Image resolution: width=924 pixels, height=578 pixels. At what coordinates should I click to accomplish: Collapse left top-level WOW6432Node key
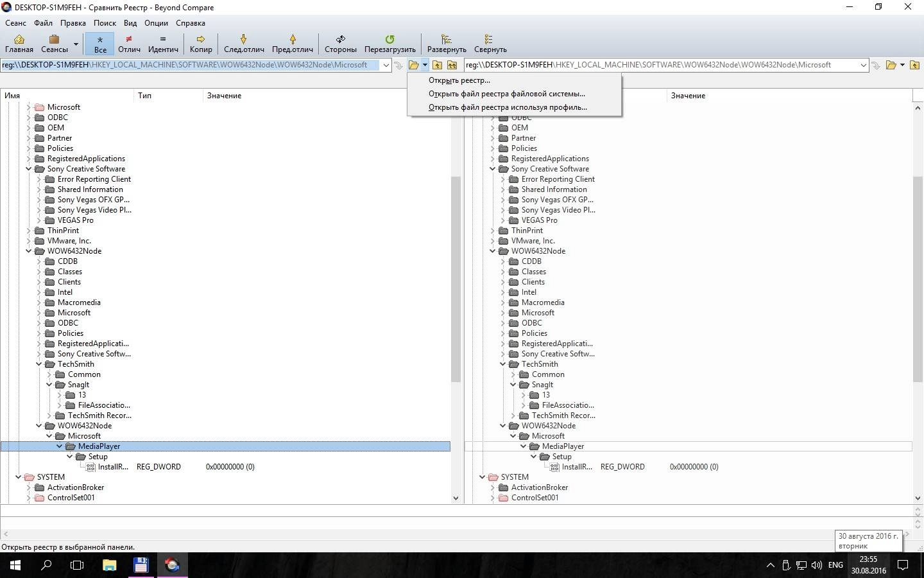coord(29,251)
